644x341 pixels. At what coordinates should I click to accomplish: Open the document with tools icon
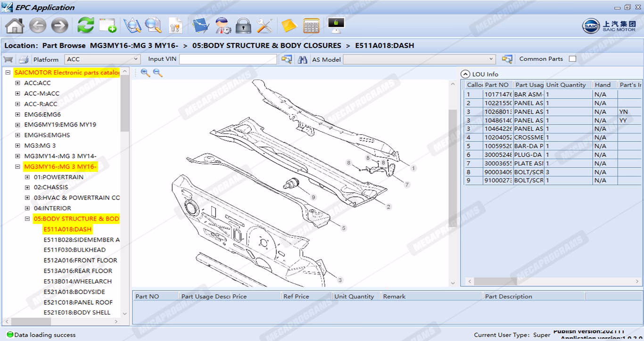tap(175, 25)
